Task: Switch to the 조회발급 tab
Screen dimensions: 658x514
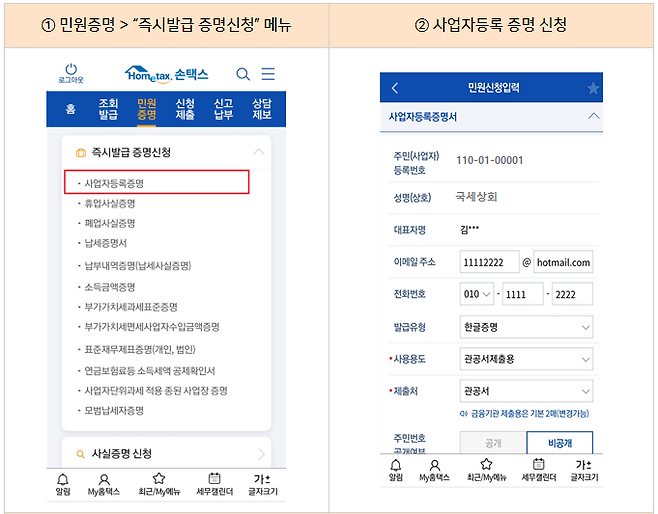Action: [108, 109]
